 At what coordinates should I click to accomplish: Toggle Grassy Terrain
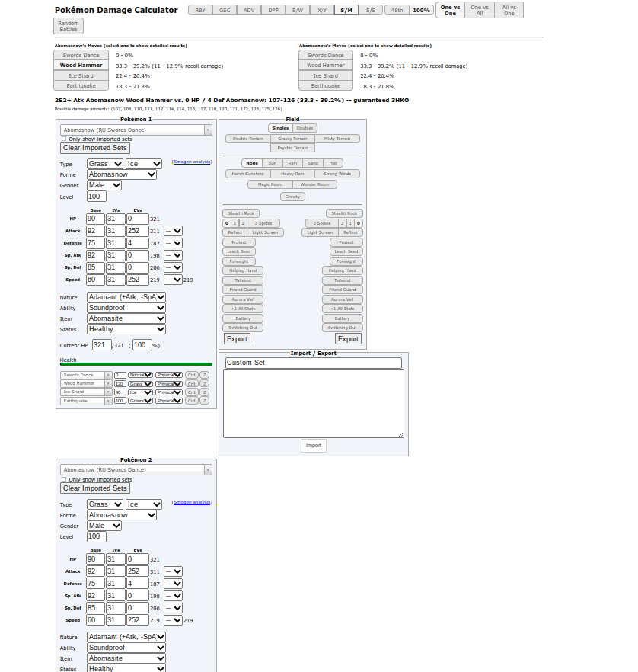[292, 139]
